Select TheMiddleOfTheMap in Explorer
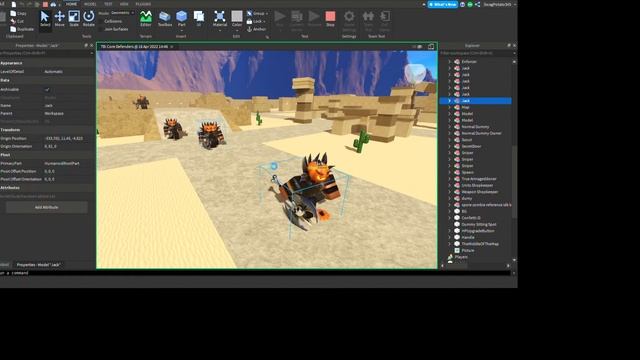This screenshot has width=640, height=360. tap(480, 244)
